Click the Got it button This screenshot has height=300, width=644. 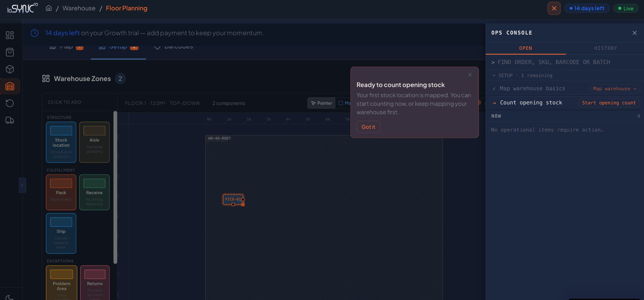point(368,127)
